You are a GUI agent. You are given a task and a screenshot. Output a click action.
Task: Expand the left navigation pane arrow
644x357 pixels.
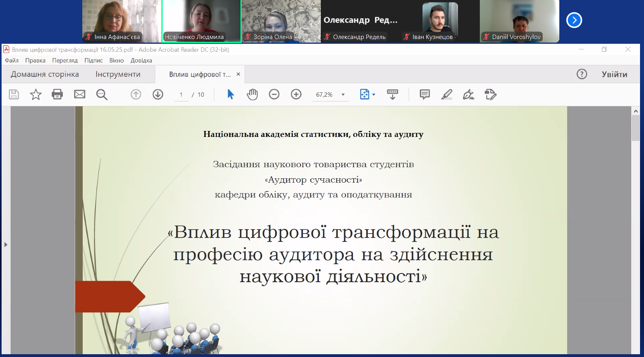point(6,244)
